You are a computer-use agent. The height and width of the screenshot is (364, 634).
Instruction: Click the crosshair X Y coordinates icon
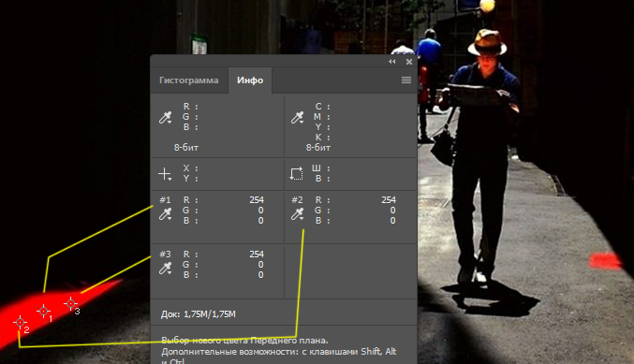tap(165, 174)
